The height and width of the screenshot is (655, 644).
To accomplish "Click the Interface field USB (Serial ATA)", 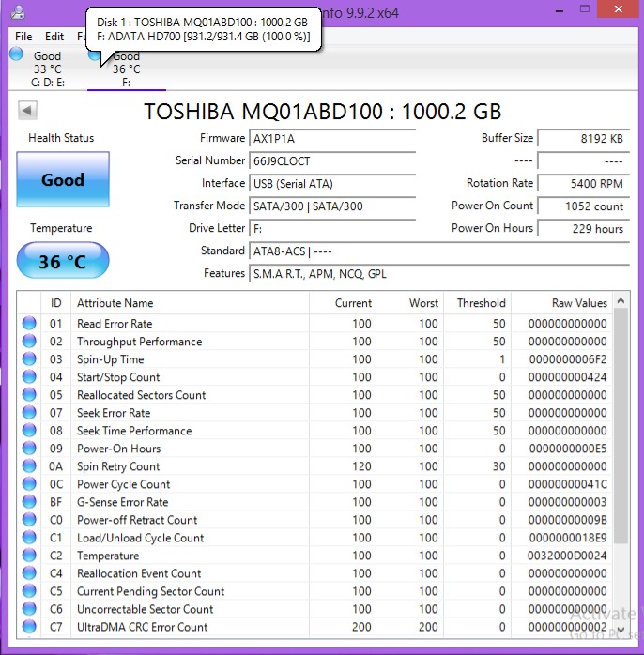I will point(332,184).
